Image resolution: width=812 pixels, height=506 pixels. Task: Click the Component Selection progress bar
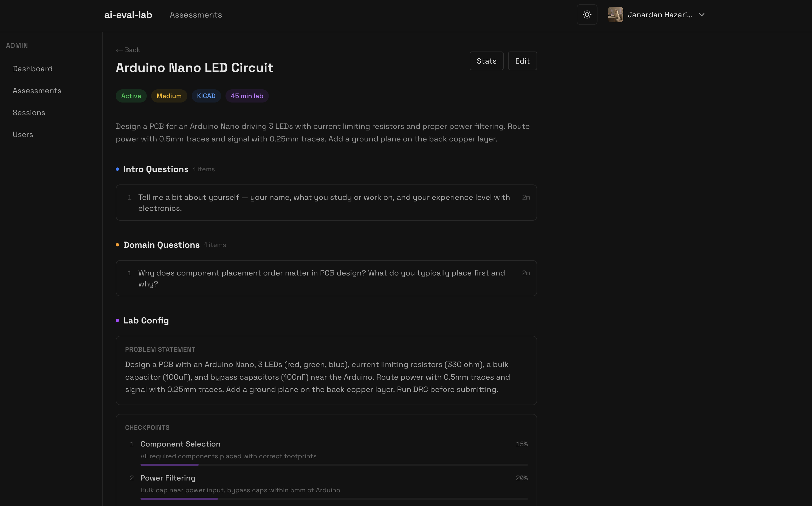tap(334, 465)
